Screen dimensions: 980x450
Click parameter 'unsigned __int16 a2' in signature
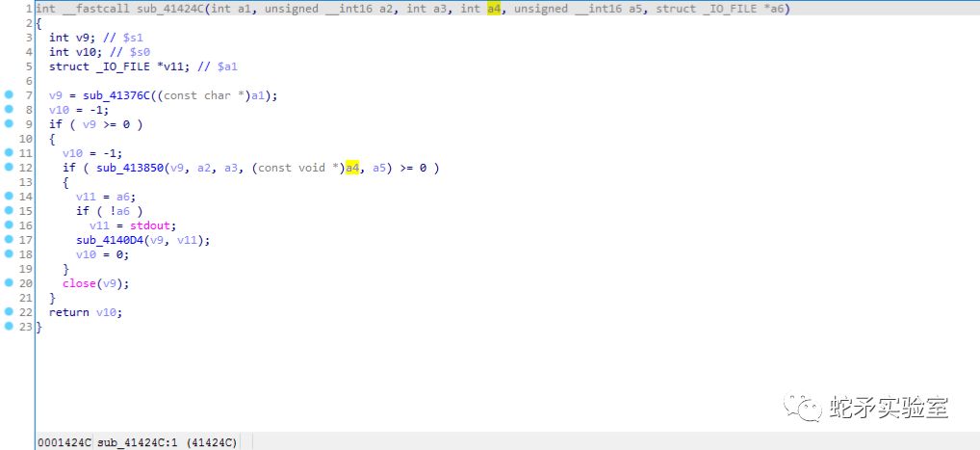click(328, 9)
